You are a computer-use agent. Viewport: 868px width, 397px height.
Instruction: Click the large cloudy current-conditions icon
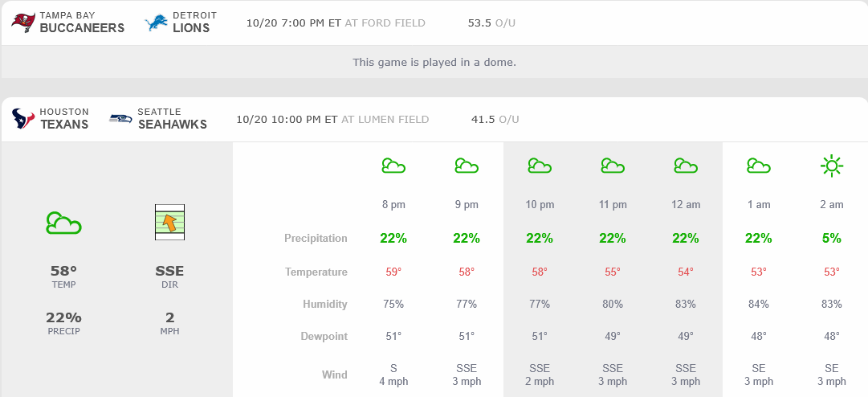[x=63, y=223]
